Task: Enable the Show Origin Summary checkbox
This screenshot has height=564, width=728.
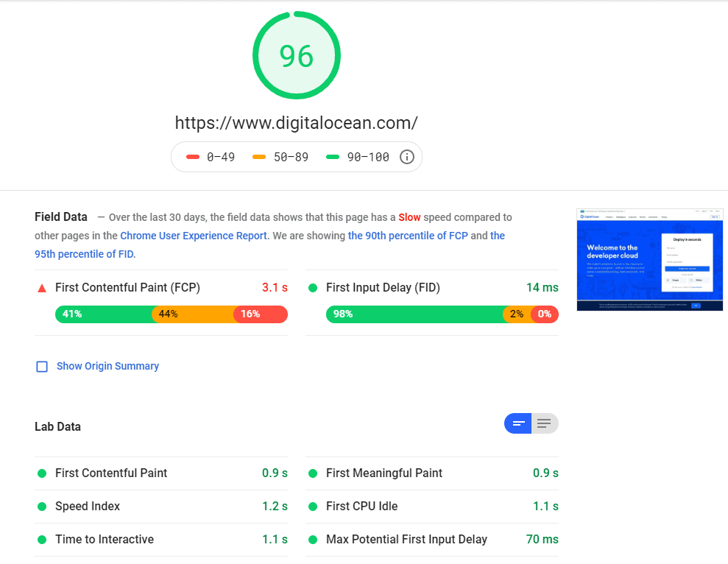Action: coord(42,366)
